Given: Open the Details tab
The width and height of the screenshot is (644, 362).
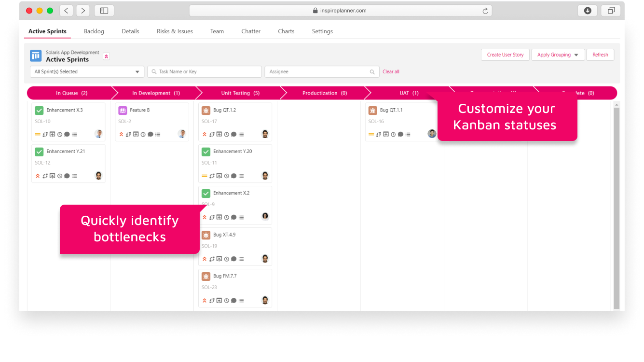Looking at the screenshot, I should pos(130,31).
